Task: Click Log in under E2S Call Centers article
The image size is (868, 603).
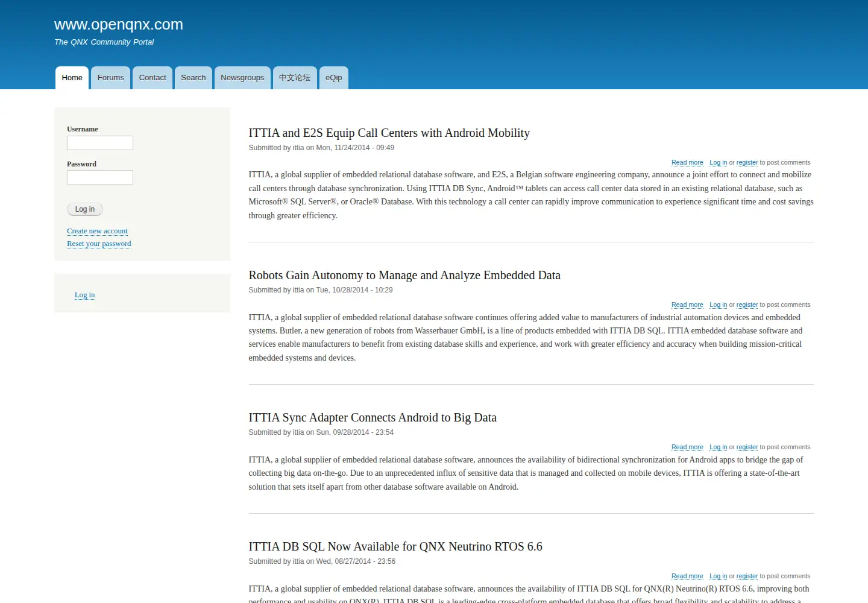Action: (718, 163)
